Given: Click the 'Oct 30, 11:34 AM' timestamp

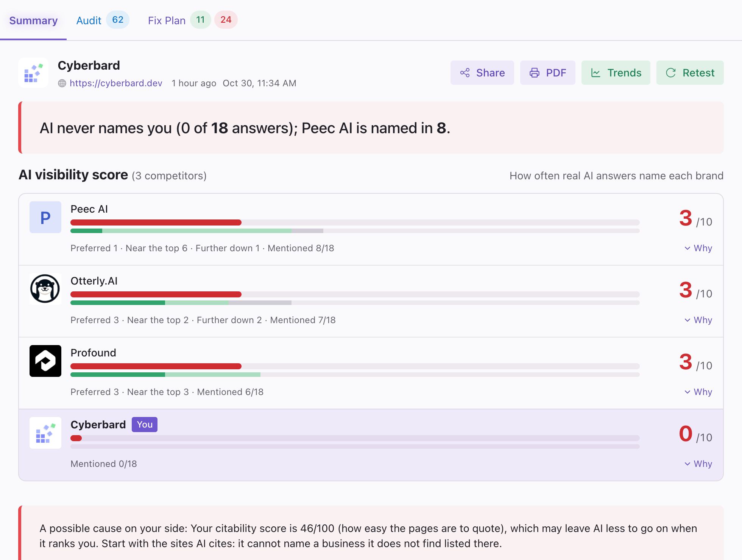Looking at the screenshot, I should [259, 83].
